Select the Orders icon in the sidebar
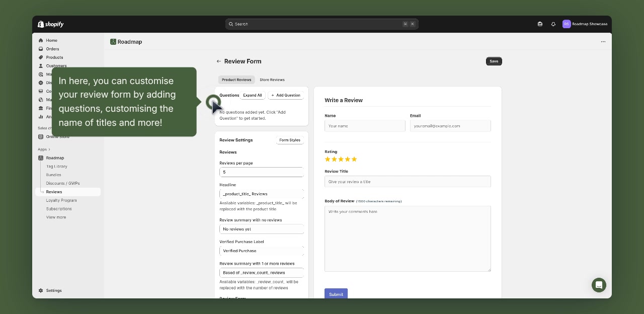 (x=41, y=49)
